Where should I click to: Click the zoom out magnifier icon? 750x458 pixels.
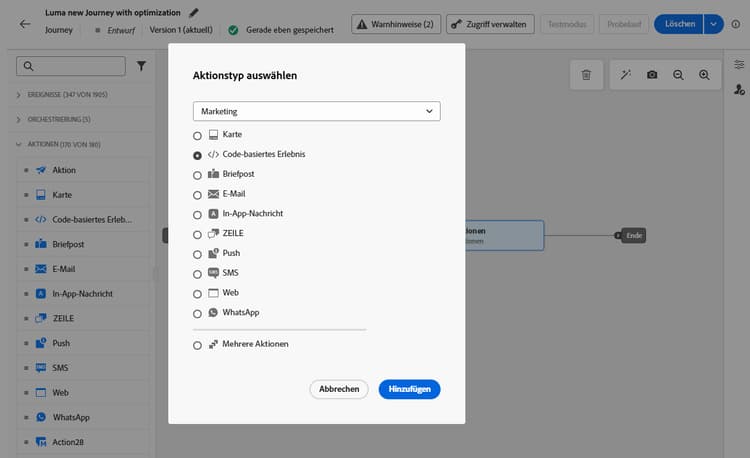[678, 75]
